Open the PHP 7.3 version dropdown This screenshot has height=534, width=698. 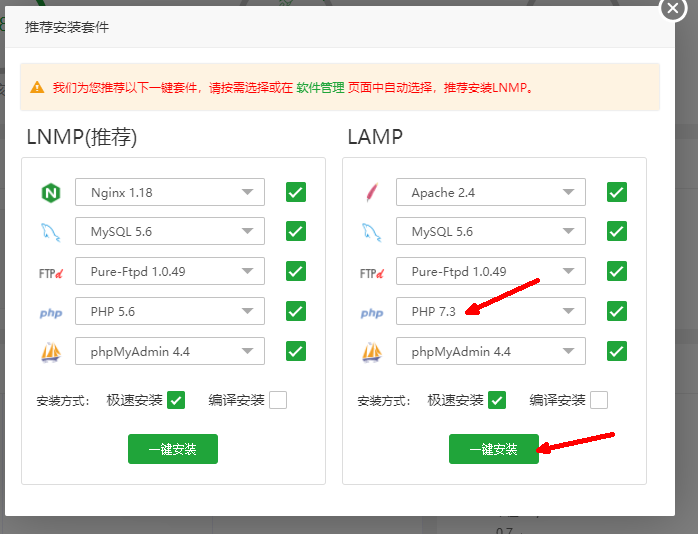click(491, 312)
